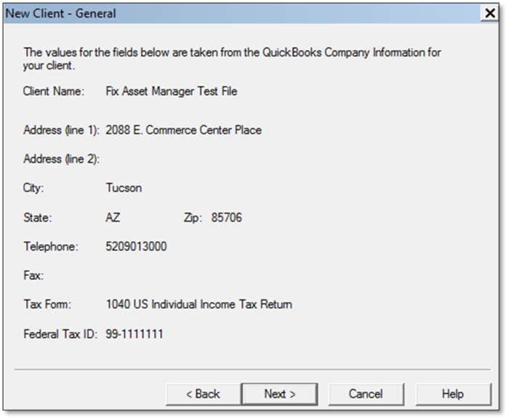
Task: Click the state value 'AZ'
Action: click(x=113, y=217)
